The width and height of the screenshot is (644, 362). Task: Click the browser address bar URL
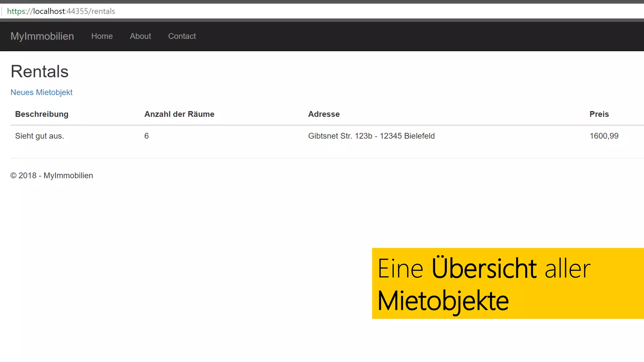click(x=74, y=11)
